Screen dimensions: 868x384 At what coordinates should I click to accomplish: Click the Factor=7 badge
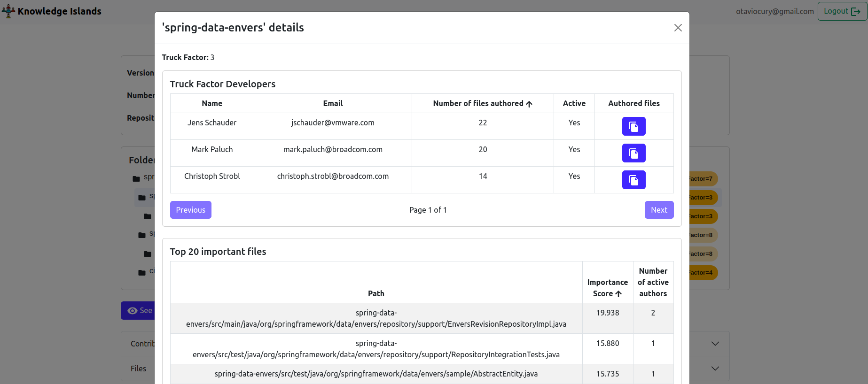coord(703,179)
